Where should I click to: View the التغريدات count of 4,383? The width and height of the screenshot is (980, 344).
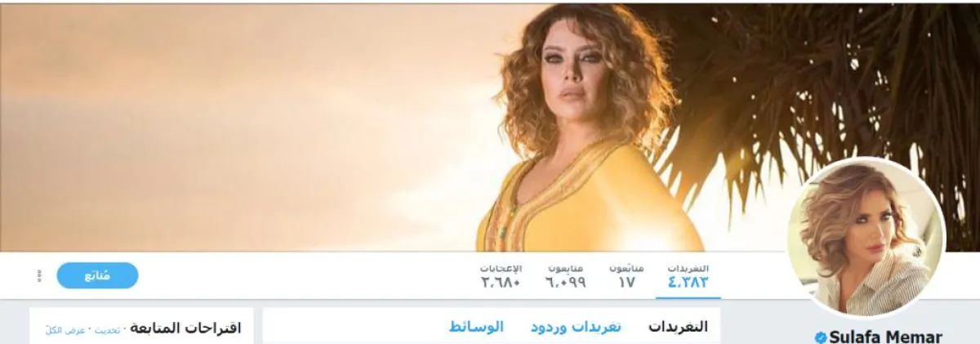tap(688, 276)
